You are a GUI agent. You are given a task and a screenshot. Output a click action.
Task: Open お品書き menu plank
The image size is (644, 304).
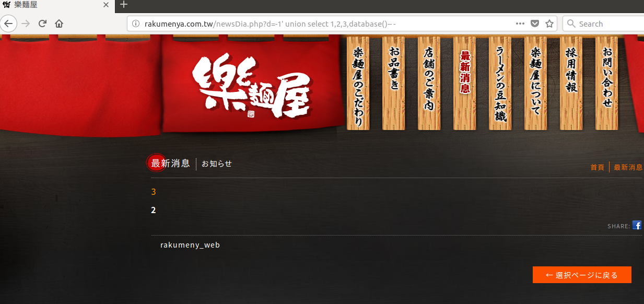(x=394, y=83)
